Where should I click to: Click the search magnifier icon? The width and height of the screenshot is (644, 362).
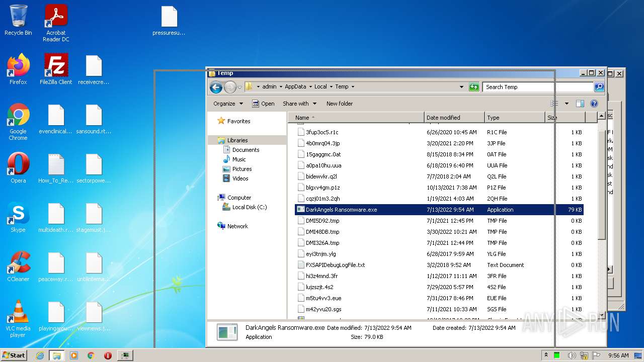[x=599, y=87]
